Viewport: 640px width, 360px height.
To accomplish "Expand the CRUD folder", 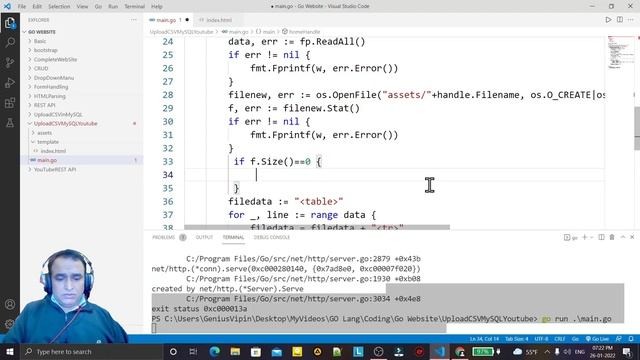I will tap(41, 69).
